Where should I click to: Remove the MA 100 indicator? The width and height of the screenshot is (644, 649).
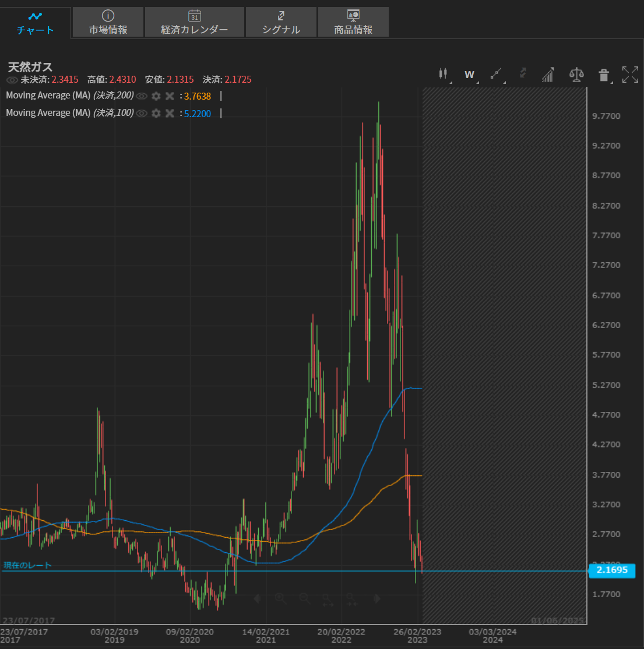[x=170, y=114]
